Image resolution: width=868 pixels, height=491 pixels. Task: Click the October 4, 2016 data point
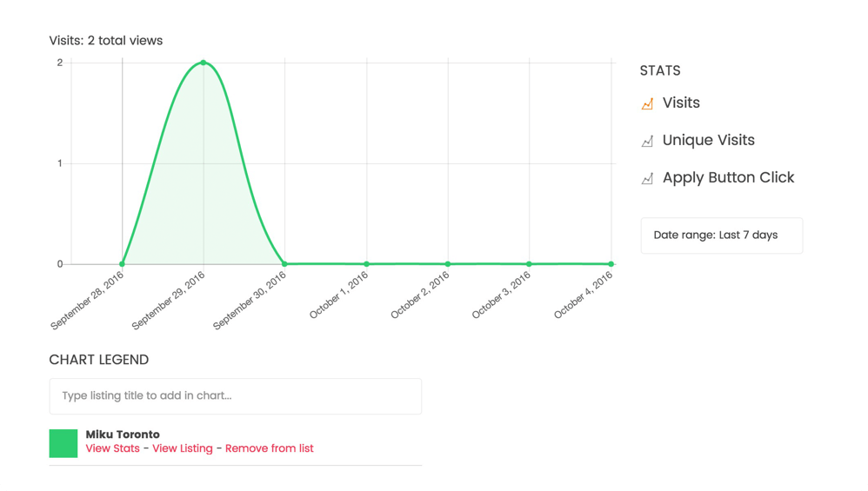(x=611, y=263)
